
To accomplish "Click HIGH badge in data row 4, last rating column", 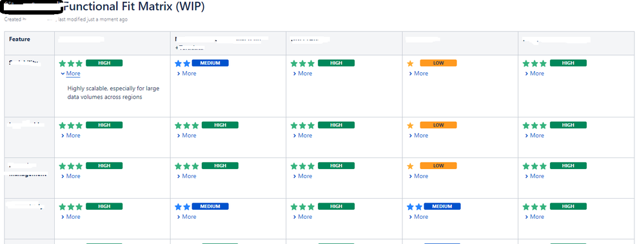I will 568,207.
